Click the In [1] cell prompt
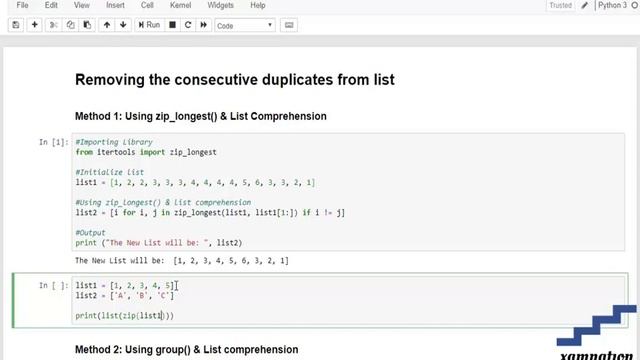The width and height of the screenshot is (640, 360). 54,142
